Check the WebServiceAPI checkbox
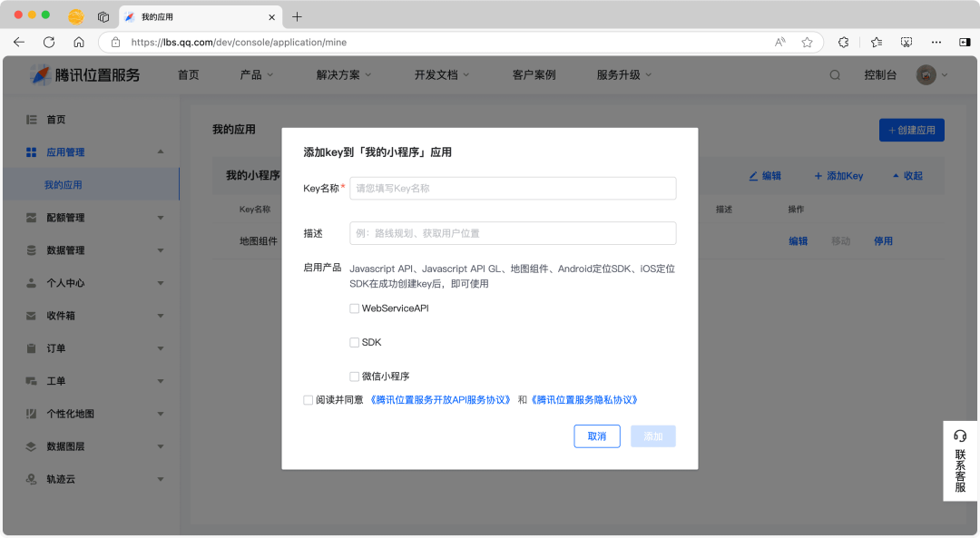This screenshot has height=538, width=980. tap(355, 308)
